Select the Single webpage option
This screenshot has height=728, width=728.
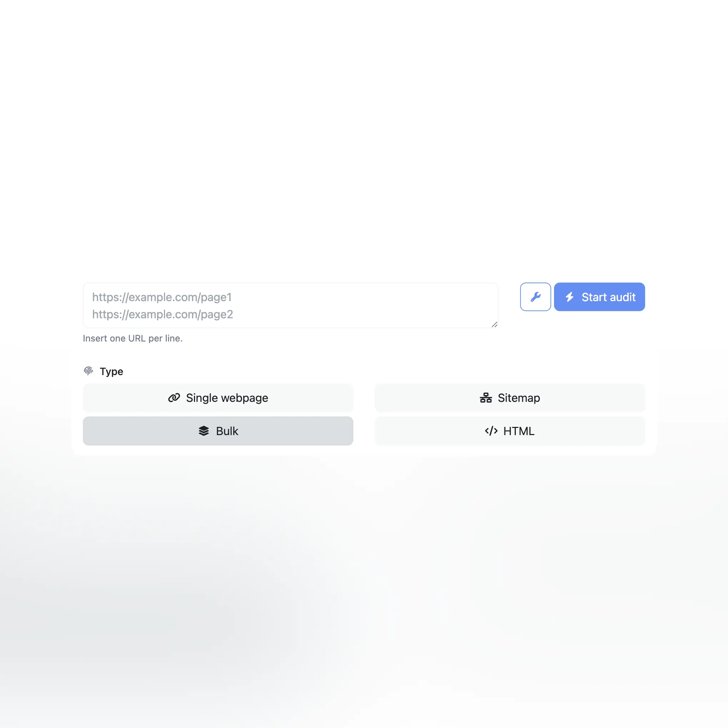coord(218,397)
